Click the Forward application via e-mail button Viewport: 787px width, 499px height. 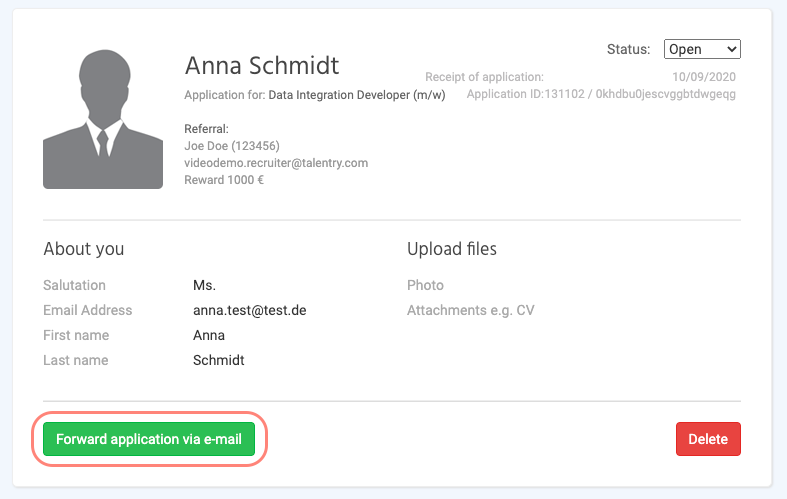[149, 439]
